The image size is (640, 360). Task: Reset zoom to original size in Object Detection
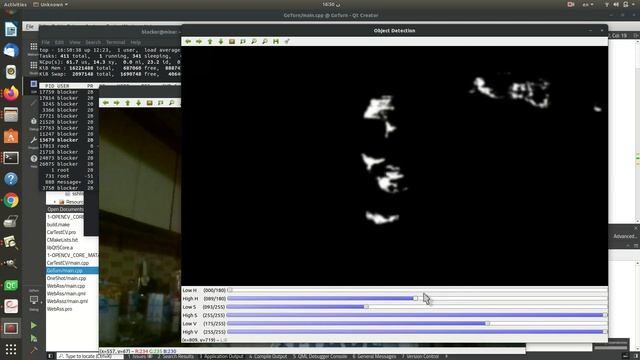coord(232,42)
